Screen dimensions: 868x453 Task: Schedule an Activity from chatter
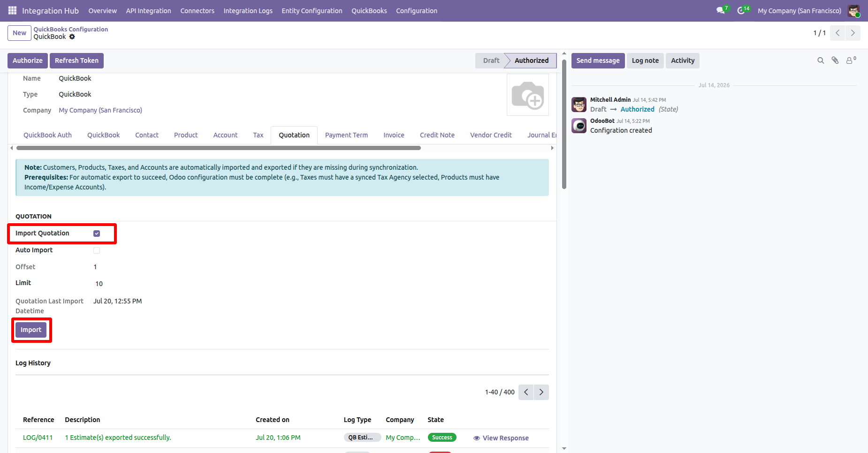coord(683,60)
